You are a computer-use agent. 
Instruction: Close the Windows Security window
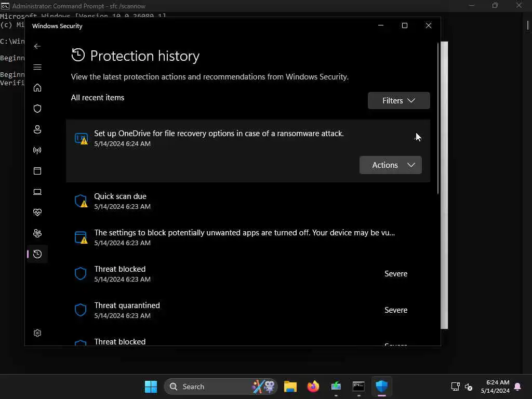[429, 25]
